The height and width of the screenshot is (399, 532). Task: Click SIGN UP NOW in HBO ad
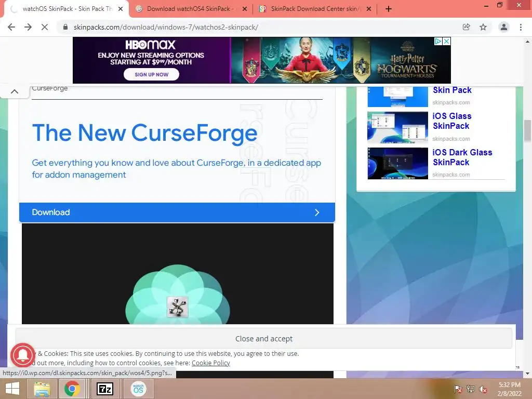(151, 74)
